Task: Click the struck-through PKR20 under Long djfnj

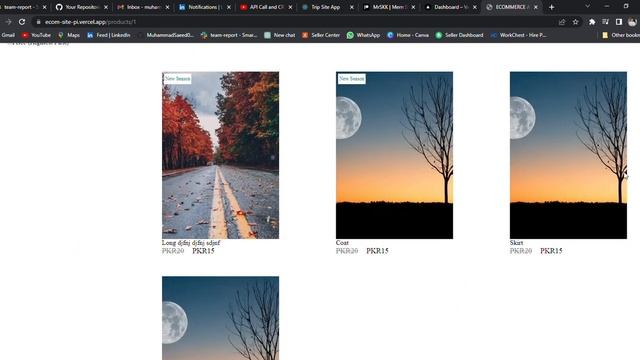Action: [173, 251]
